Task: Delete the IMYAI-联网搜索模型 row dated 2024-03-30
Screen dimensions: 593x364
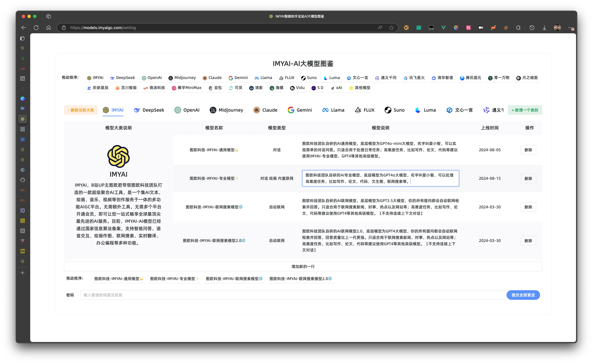Action: pyautogui.click(x=528, y=207)
